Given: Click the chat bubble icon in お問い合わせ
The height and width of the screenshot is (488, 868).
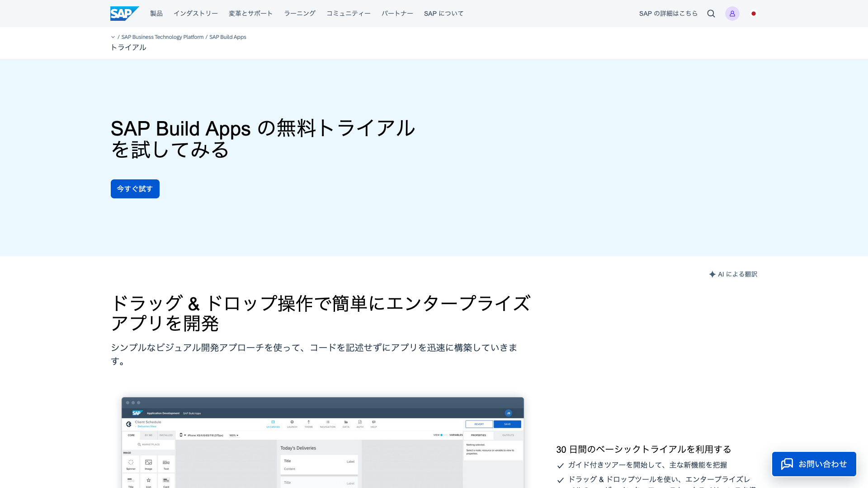Looking at the screenshot, I should point(787,464).
